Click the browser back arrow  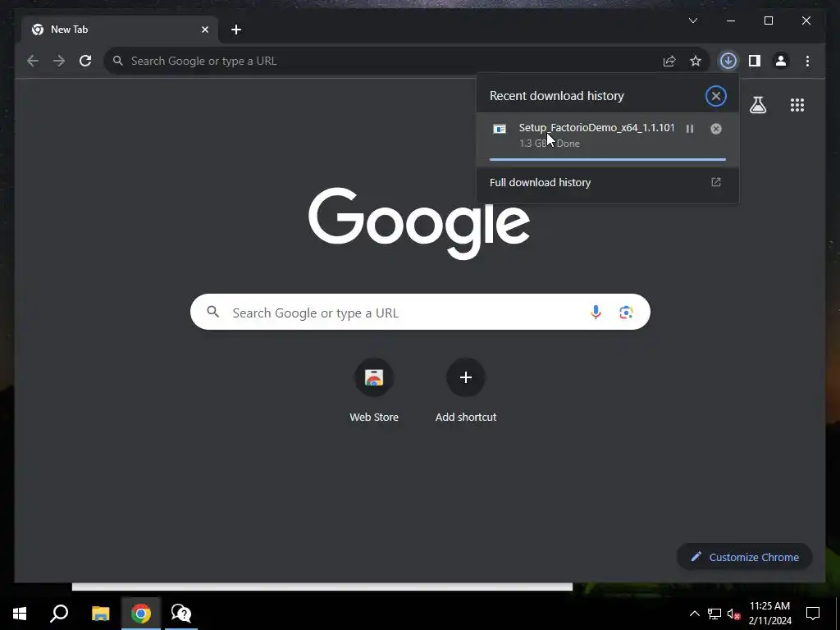tap(33, 61)
